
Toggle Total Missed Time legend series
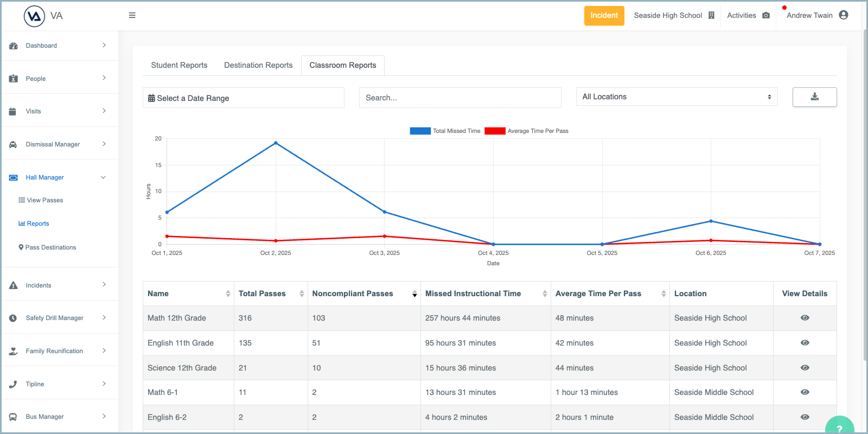[x=445, y=131]
